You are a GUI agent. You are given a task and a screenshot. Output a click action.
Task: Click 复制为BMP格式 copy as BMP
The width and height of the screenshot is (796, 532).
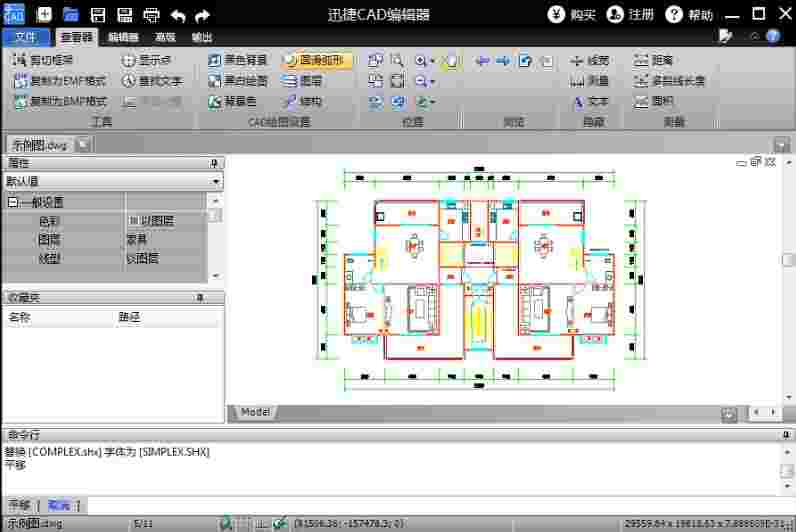[60, 102]
